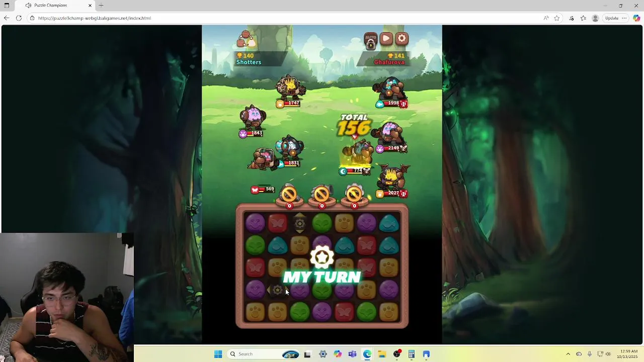
Task: Refresh the Puzzle Champions page
Action: click(x=19, y=18)
